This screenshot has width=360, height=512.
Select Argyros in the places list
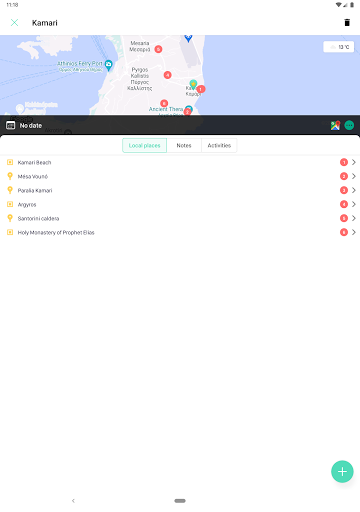click(180, 204)
